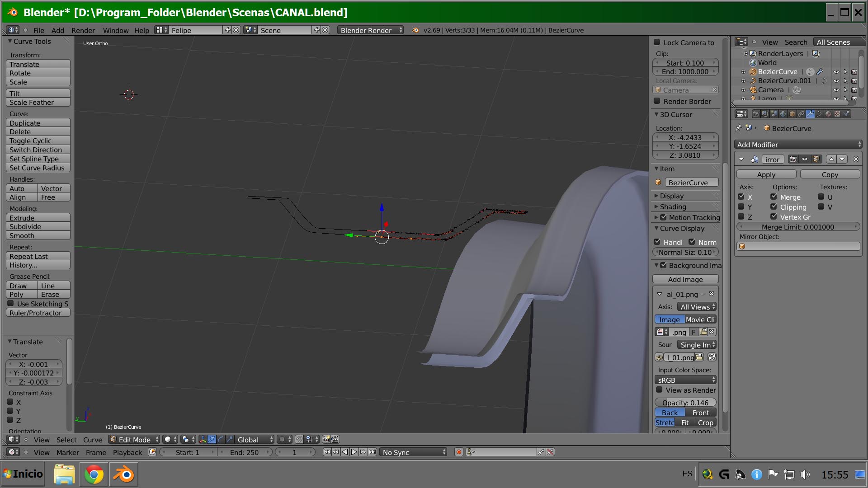Hide BezierCurve.001 using its eye icon
Image resolution: width=868 pixels, height=488 pixels.
point(836,81)
